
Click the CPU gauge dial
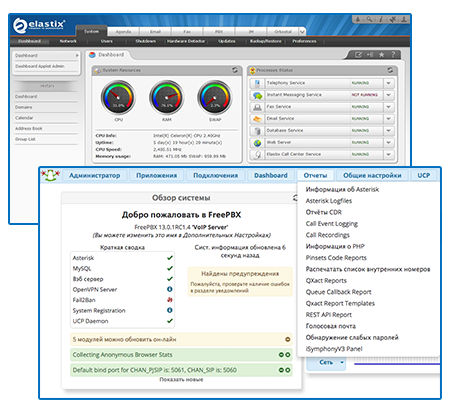point(118,98)
